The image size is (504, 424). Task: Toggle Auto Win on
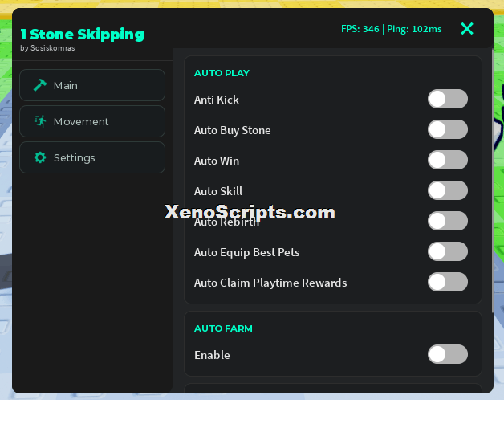coord(448,160)
